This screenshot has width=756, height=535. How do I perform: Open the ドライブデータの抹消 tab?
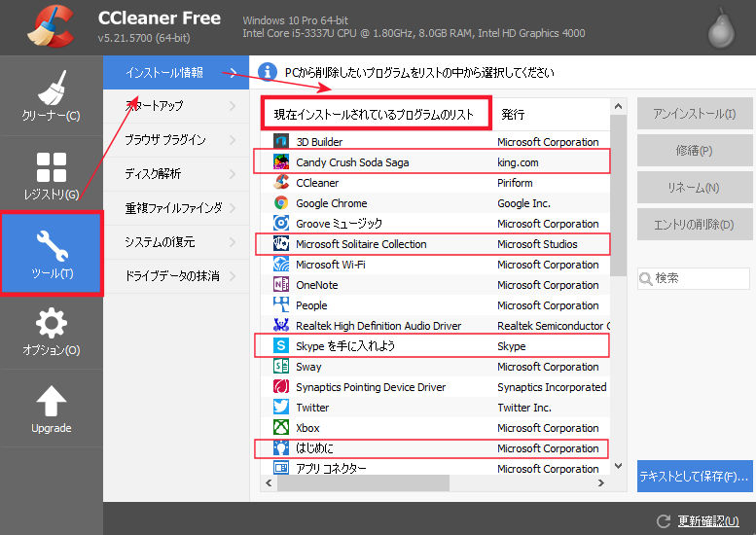[x=176, y=276]
